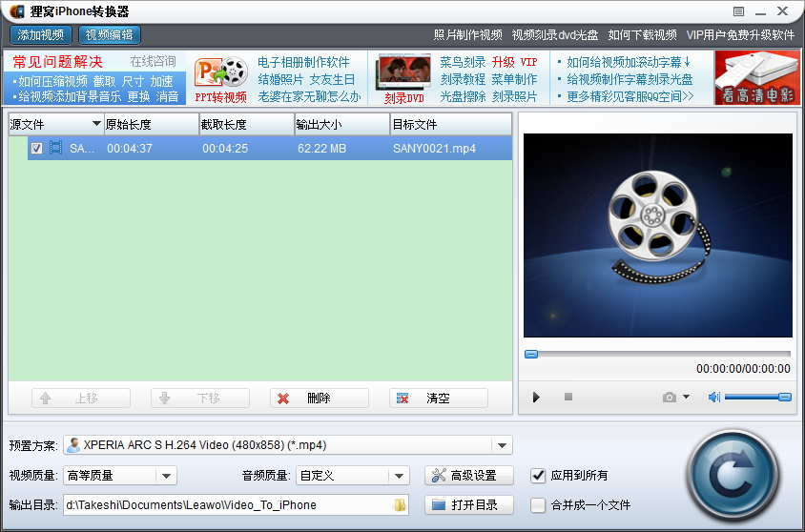The height and width of the screenshot is (532, 805).
Task: Toggle 应用到所有 checkbox
Action: (x=538, y=476)
